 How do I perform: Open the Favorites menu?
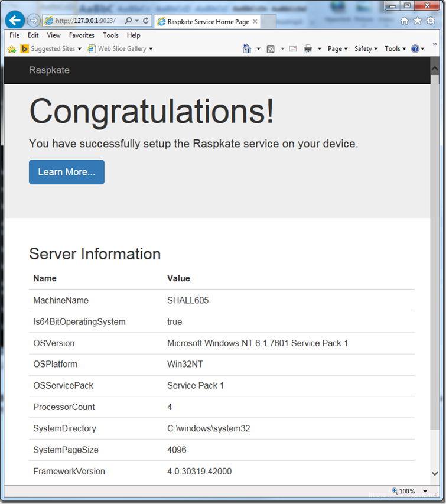pos(82,35)
